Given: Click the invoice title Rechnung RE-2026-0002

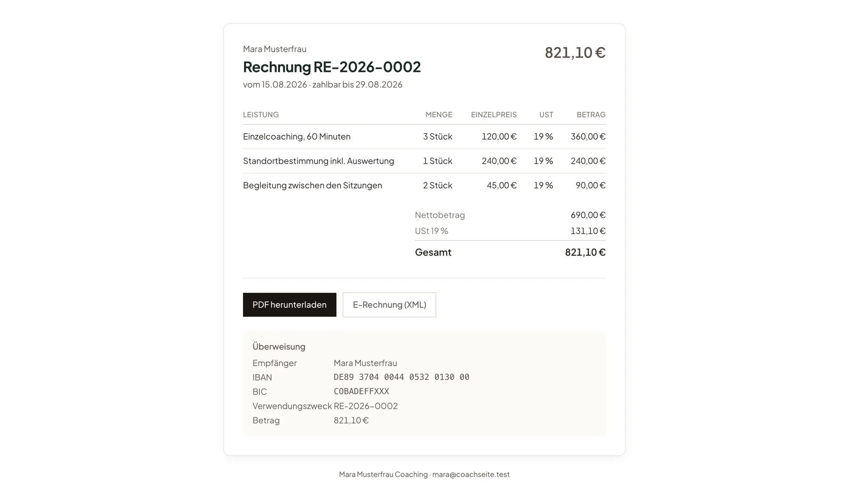Looking at the screenshot, I should 332,67.
